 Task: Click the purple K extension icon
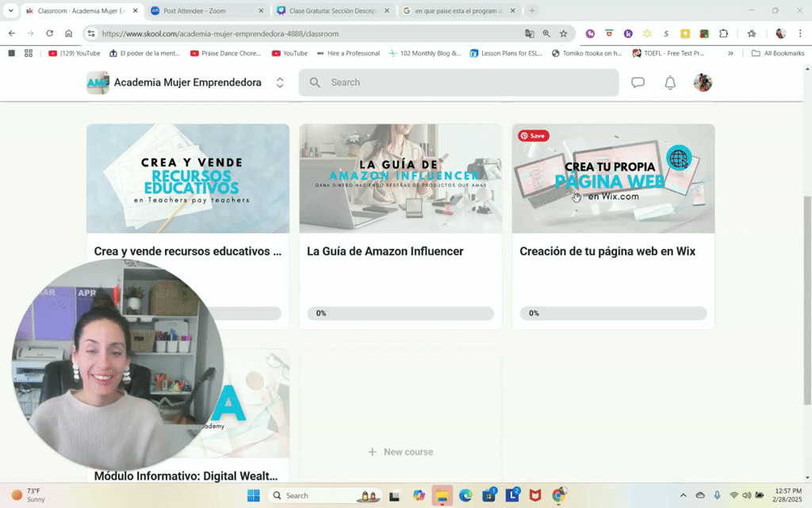click(x=628, y=33)
